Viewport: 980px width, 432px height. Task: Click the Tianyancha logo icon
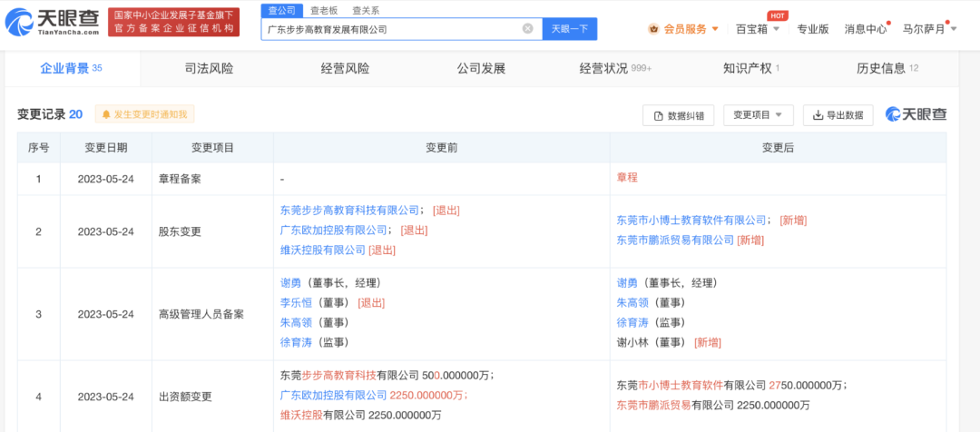click(x=19, y=23)
